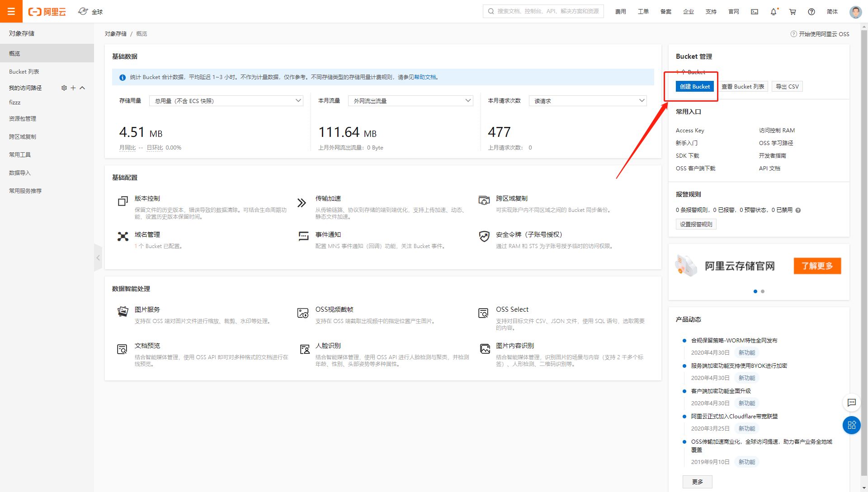The height and width of the screenshot is (492, 868).
Task: Click the gear icon beside 我的访问路径
Action: tap(64, 88)
